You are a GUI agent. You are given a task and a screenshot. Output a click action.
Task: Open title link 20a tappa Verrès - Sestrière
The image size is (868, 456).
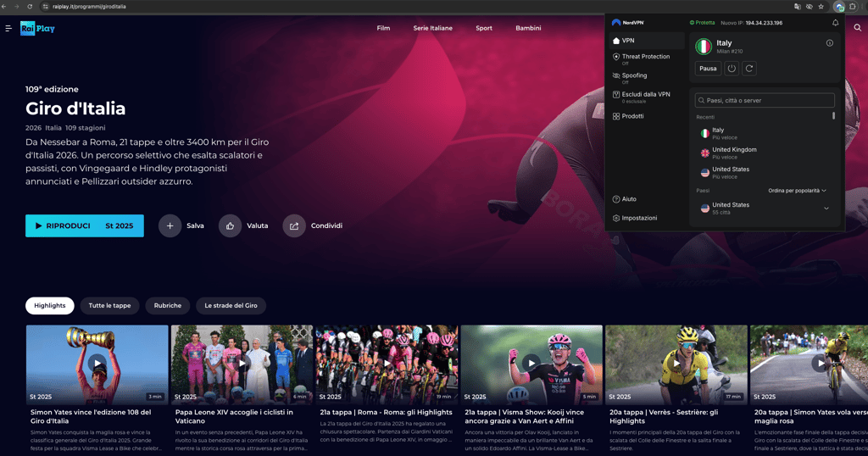pos(664,417)
